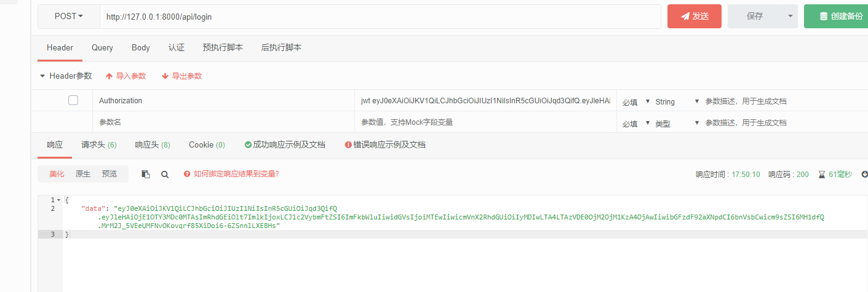Collapse JSON at line 1 fold arrow
The image size is (868, 292).
[58, 200]
